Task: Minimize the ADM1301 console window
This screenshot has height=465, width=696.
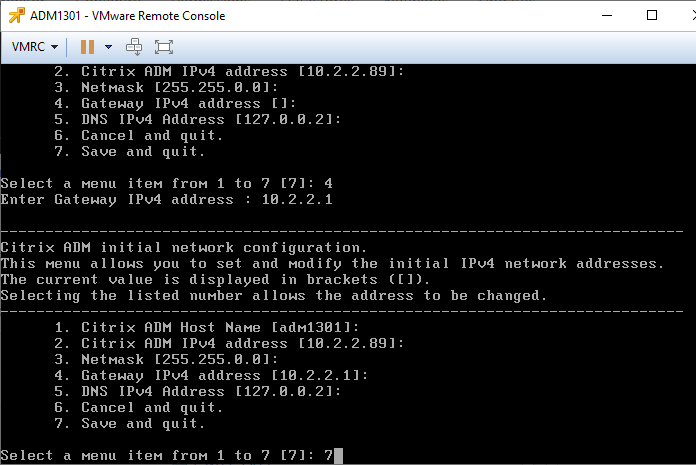Action: click(x=607, y=16)
